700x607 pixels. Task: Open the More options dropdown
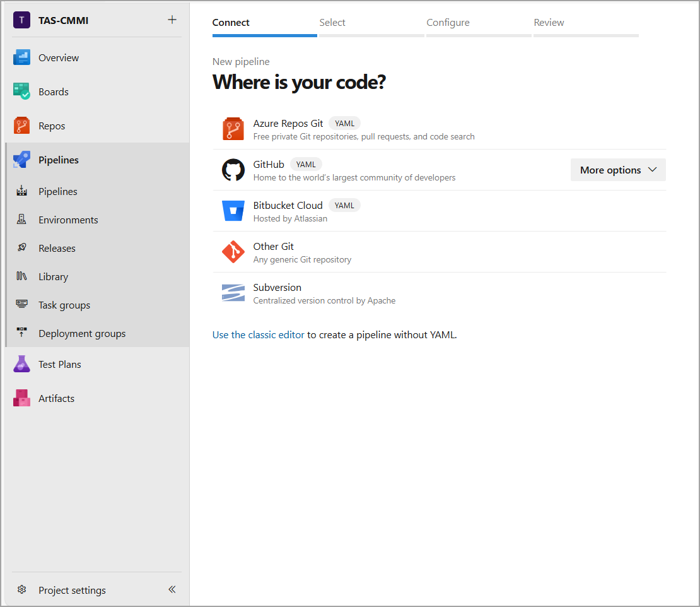coord(617,170)
